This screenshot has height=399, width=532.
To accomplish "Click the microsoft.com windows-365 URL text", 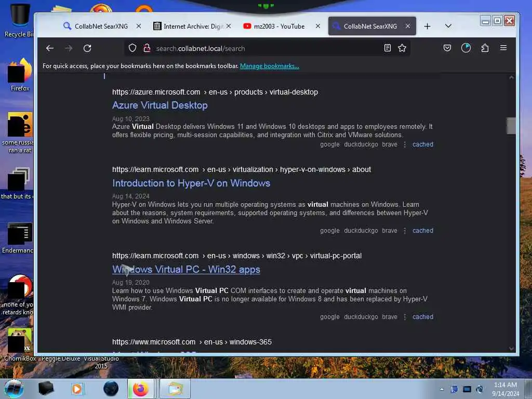I will point(192,342).
